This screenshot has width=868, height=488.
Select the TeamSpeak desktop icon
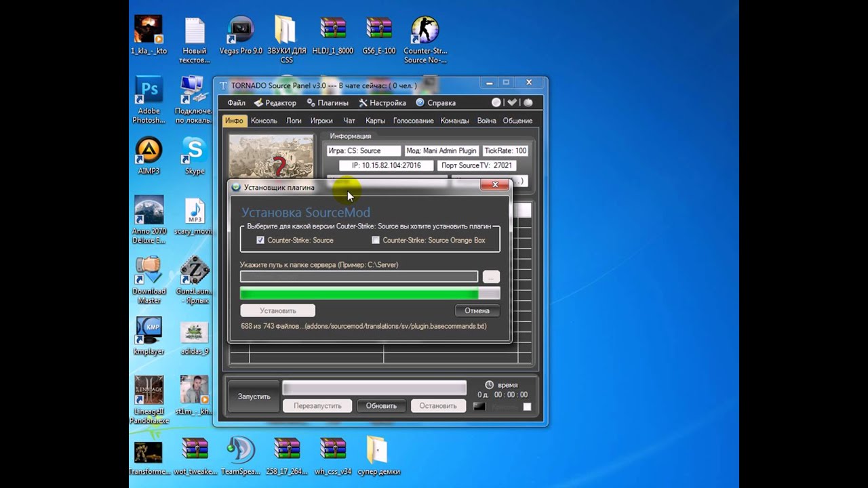(241, 456)
